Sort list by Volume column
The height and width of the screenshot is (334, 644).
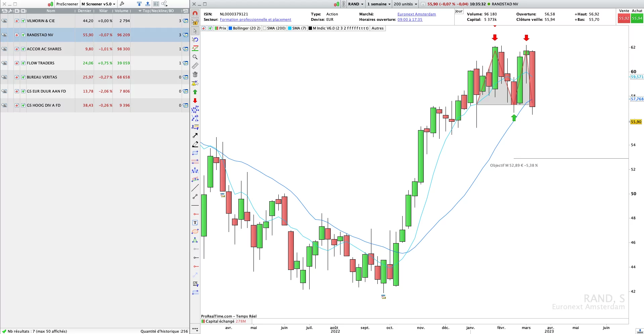pyautogui.click(x=122, y=11)
